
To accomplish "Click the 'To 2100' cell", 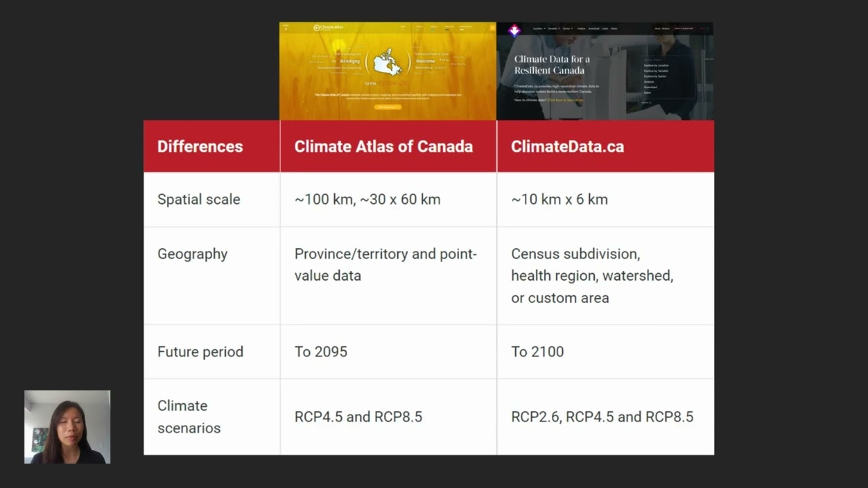I will click(606, 352).
